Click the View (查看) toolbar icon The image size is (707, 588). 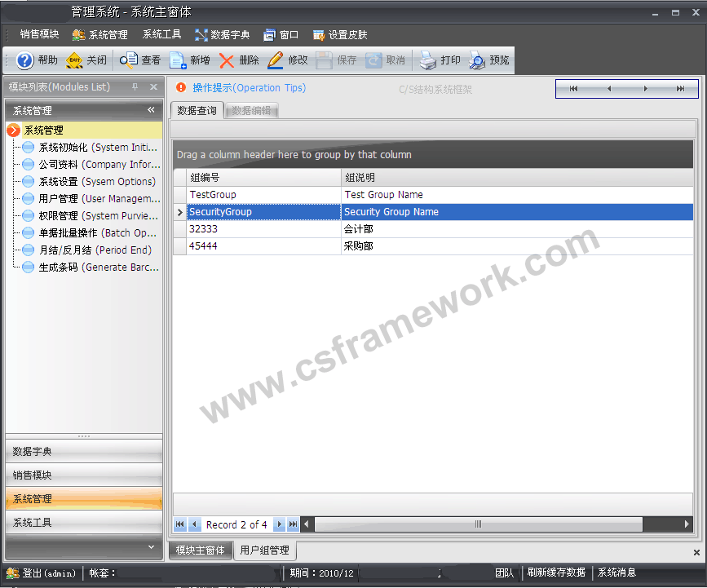pyautogui.click(x=130, y=60)
